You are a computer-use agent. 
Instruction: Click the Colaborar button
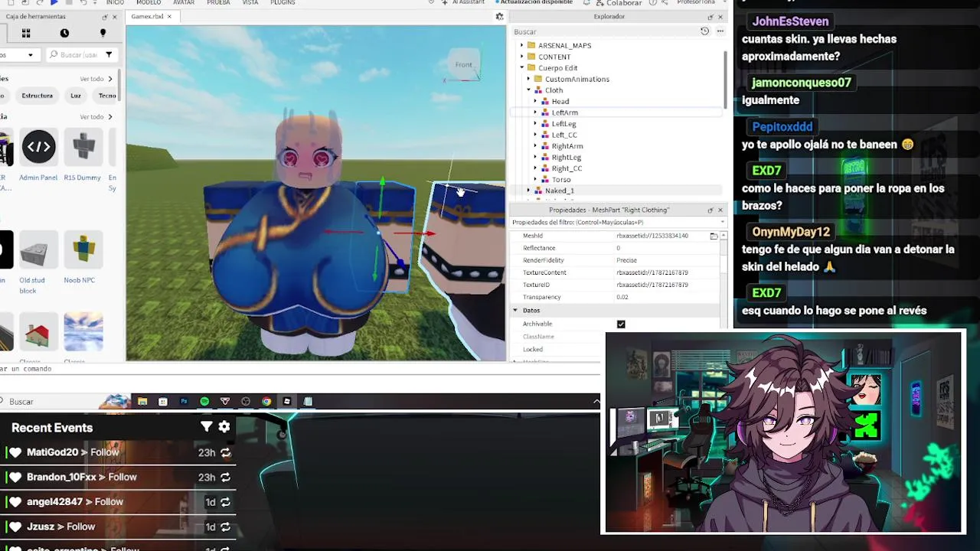[x=619, y=2]
